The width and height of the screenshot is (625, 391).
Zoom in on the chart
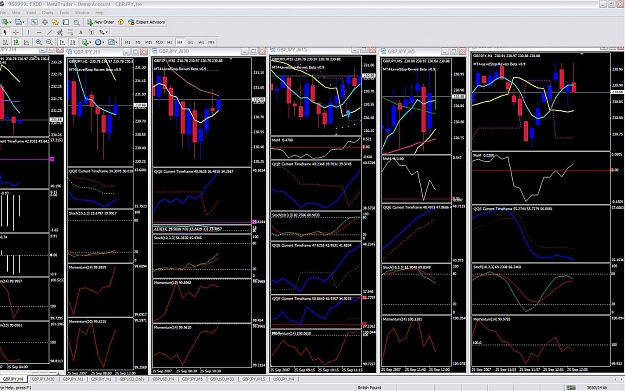click(39, 42)
